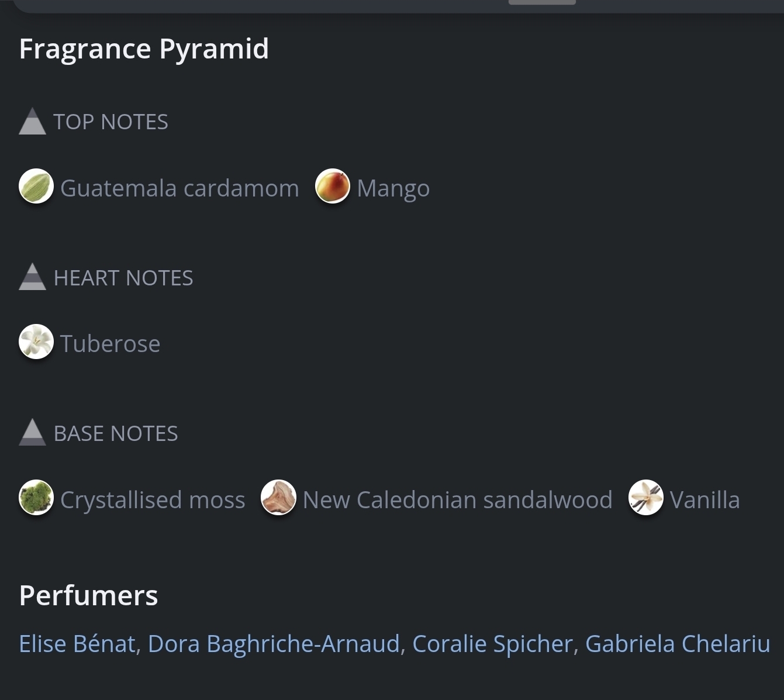Click the Vanilla note icon
Viewport: 784px width, 700px height.
645,498
